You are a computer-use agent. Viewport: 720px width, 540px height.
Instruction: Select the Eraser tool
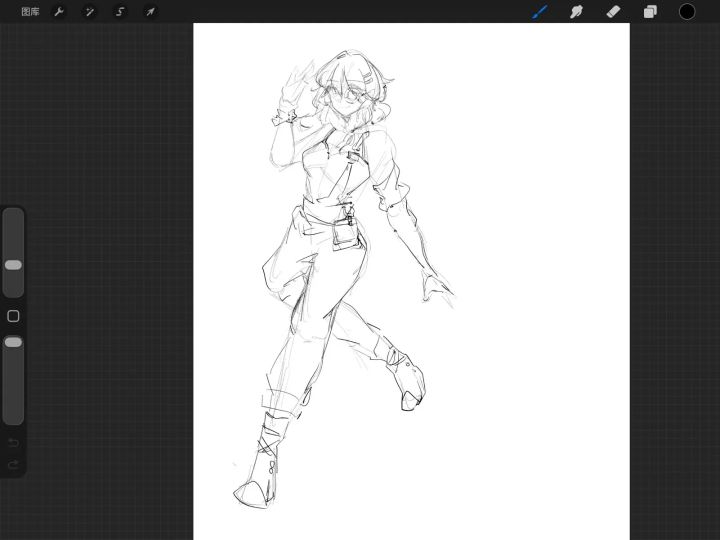[613, 12]
